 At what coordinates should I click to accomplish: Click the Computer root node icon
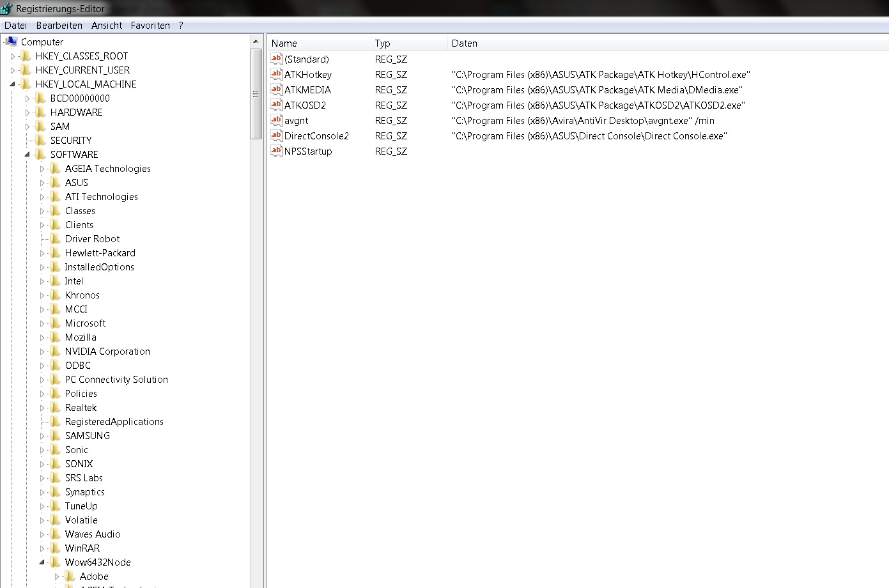12,42
